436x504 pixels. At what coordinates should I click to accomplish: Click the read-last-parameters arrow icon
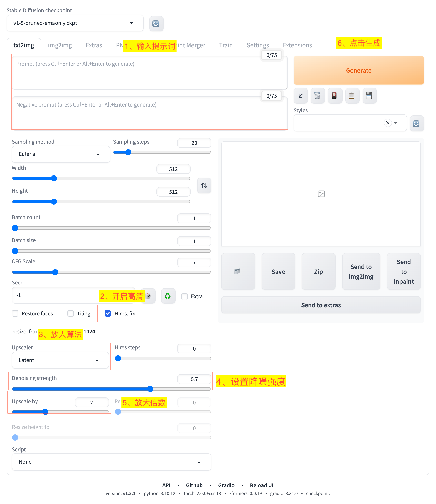(x=300, y=95)
